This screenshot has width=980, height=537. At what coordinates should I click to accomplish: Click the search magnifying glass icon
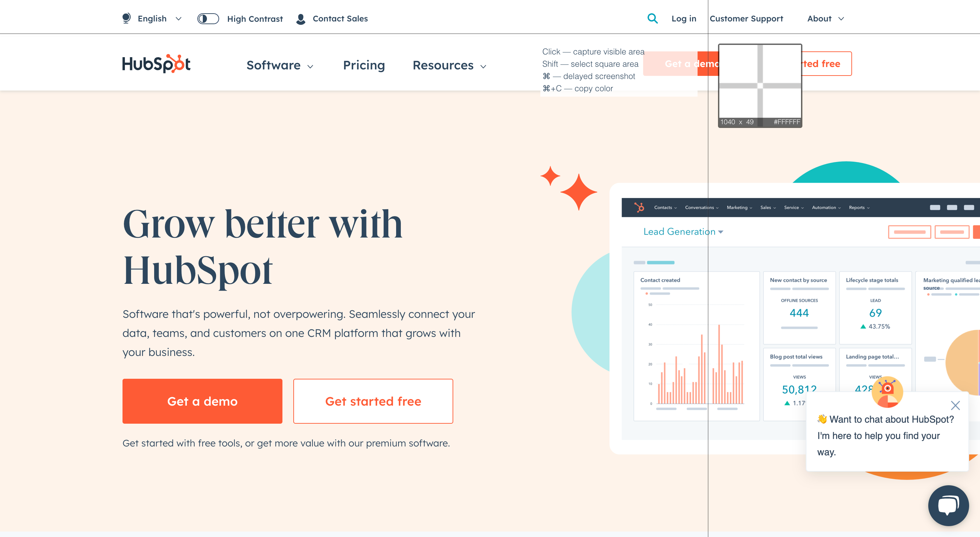(x=652, y=18)
